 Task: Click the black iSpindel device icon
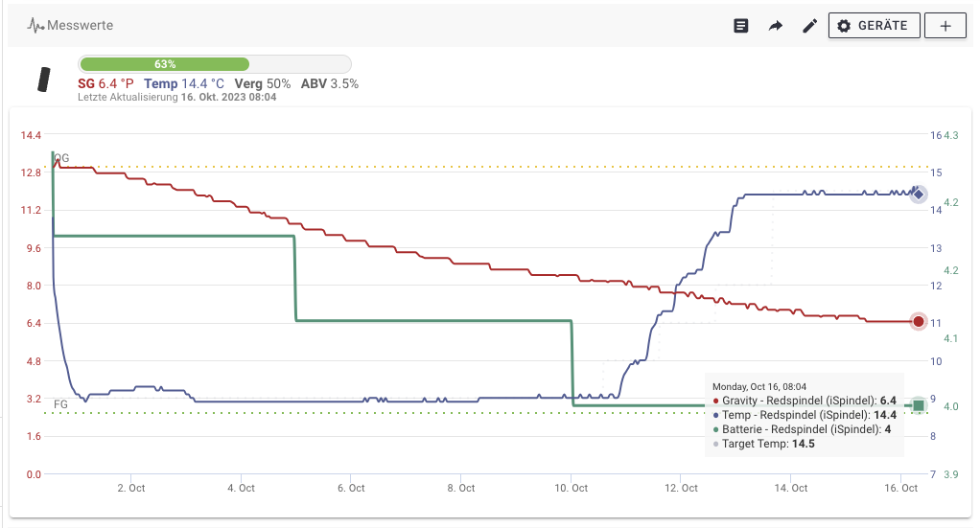[x=43, y=80]
